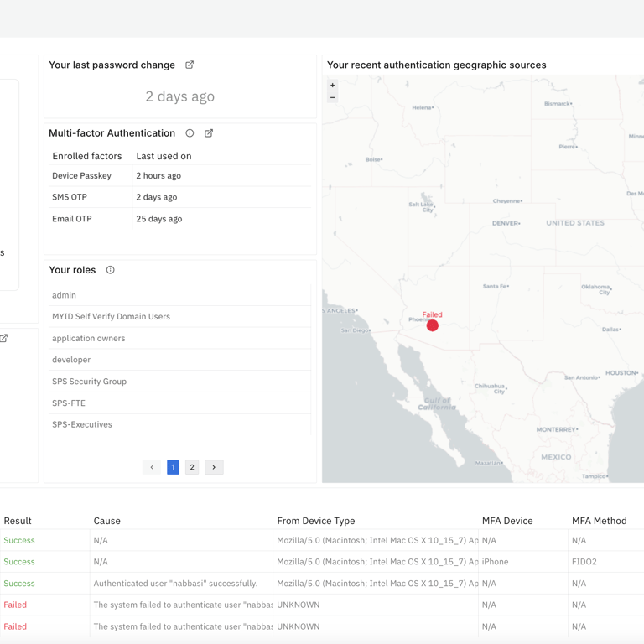644x644 pixels.
Task: Open the first Failed result entry
Action: click(x=15, y=605)
